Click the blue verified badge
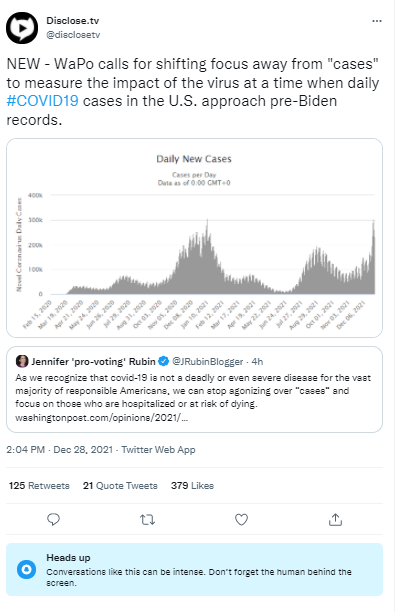The height and width of the screenshot is (612, 398). 163,361
